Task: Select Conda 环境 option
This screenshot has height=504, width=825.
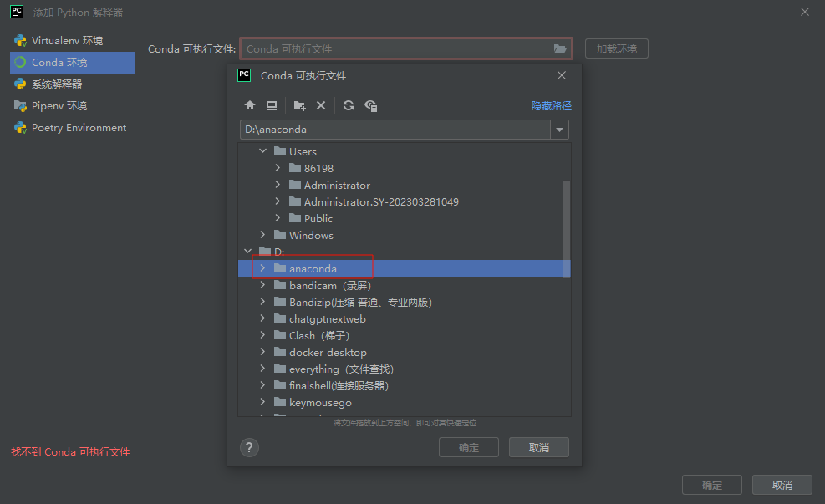Action: (x=73, y=62)
